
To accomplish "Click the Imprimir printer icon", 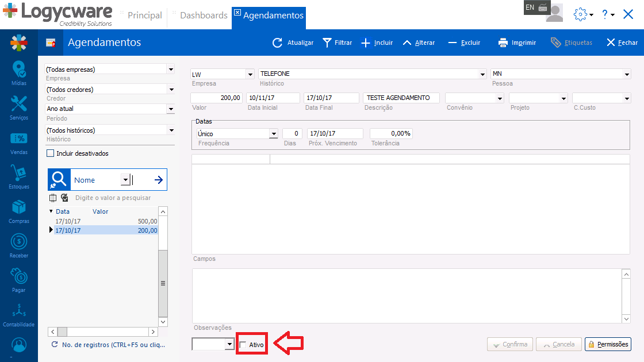I will (503, 43).
